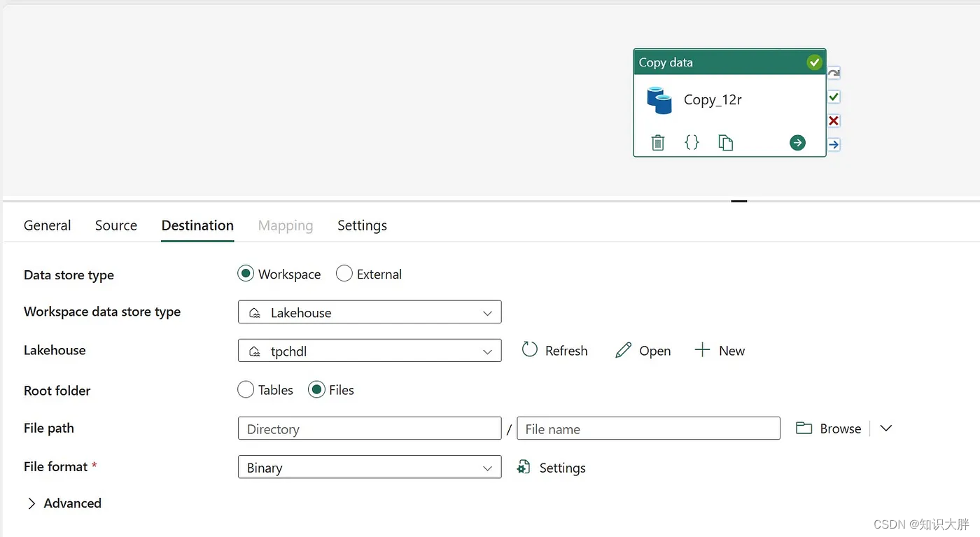Click the green arrow icon on Copy data
Image resolution: width=980 pixels, height=537 pixels.
coord(797,143)
